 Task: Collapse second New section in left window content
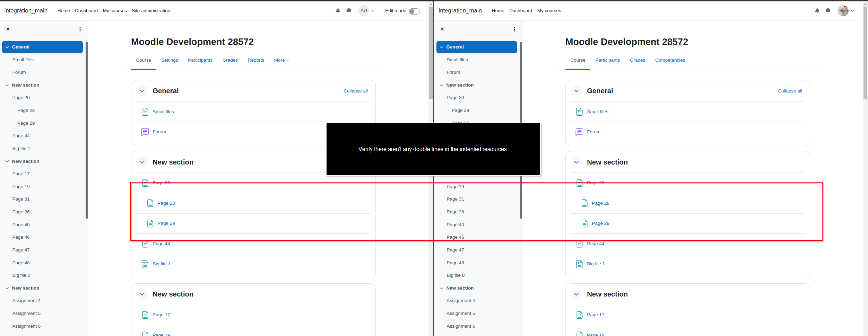pyautogui.click(x=142, y=294)
